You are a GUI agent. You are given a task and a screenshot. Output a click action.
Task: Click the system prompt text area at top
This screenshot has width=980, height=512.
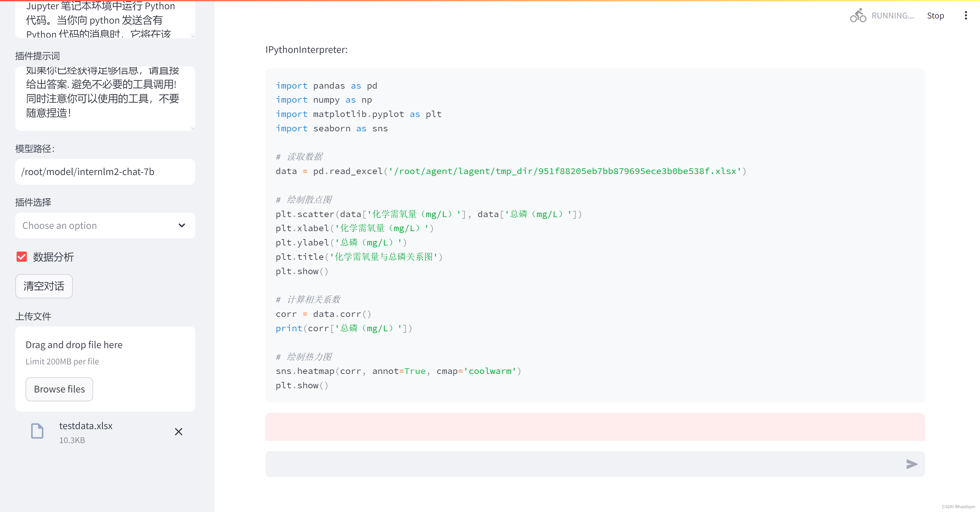point(105,19)
